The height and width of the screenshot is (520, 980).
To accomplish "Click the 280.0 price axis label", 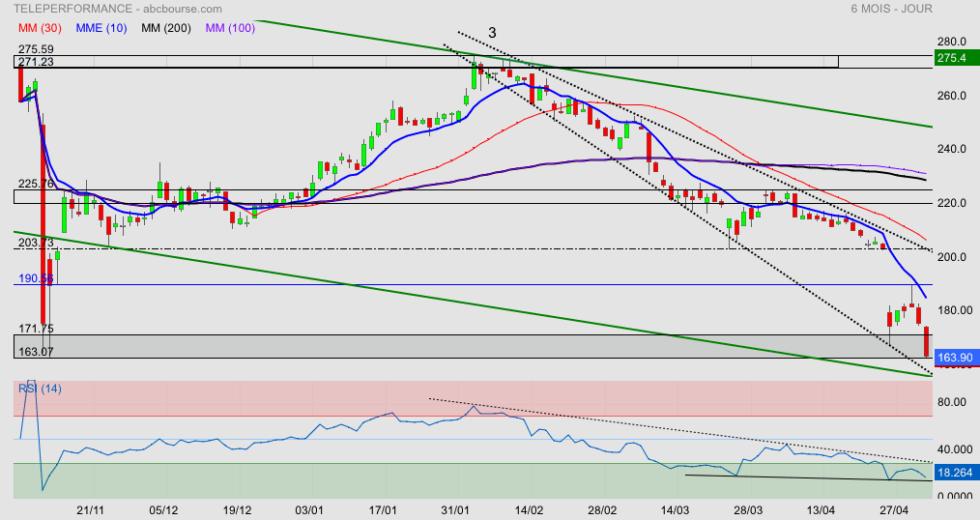I will [x=951, y=42].
